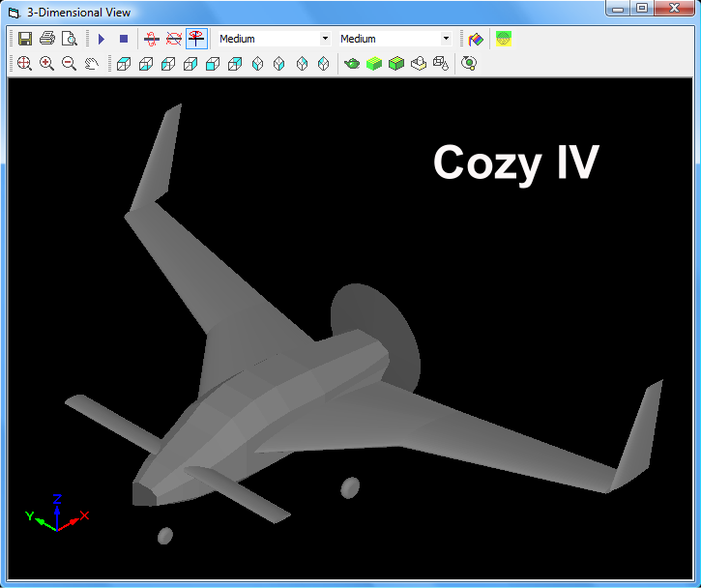Click the Save (floppy disk) icon
Viewport: 701px width, 588px height.
point(25,39)
